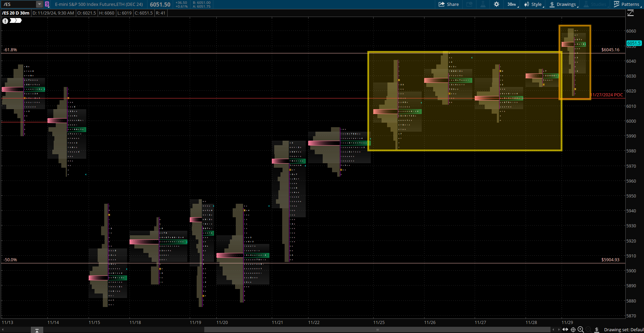Open the /ES symbol dropdown arrow
Viewport: 644px width, 333px height.
[x=39, y=4]
